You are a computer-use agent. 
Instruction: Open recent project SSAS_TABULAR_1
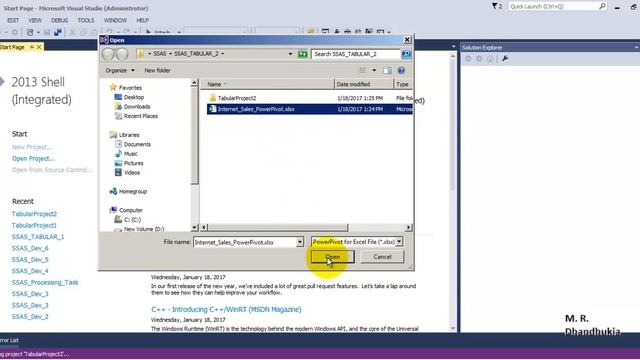pyautogui.click(x=38, y=237)
